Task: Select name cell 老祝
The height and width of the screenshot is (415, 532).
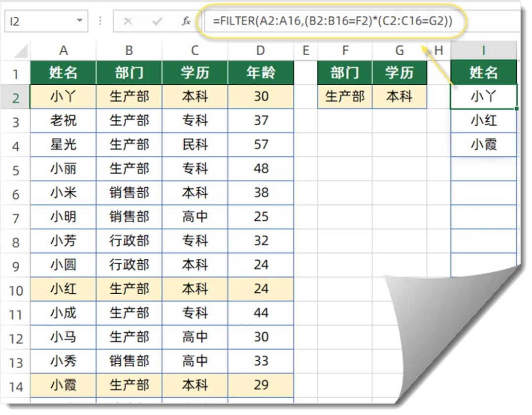Action: (64, 121)
